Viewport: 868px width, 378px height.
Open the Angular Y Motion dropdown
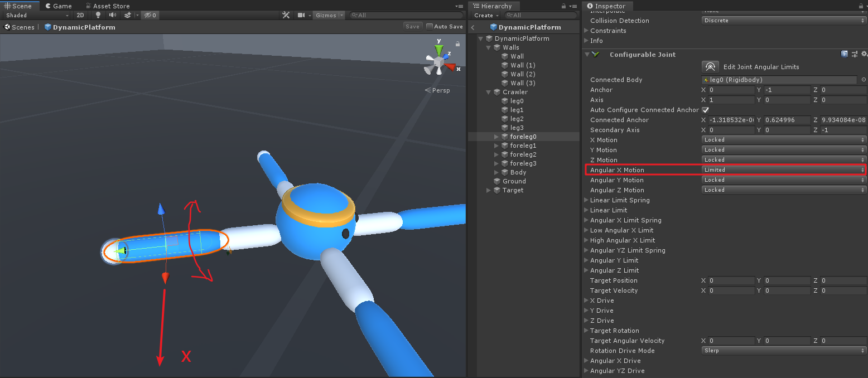(x=784, y=180)
